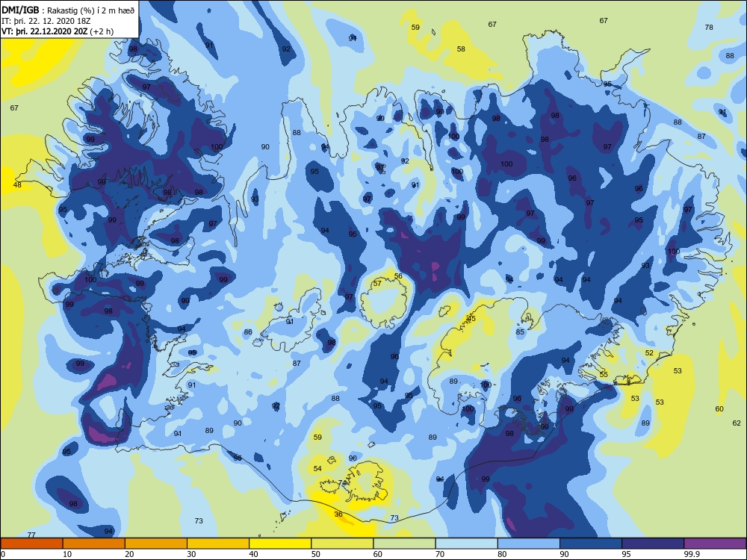Click the map value '54' near the southern glacier

[317, 469]
